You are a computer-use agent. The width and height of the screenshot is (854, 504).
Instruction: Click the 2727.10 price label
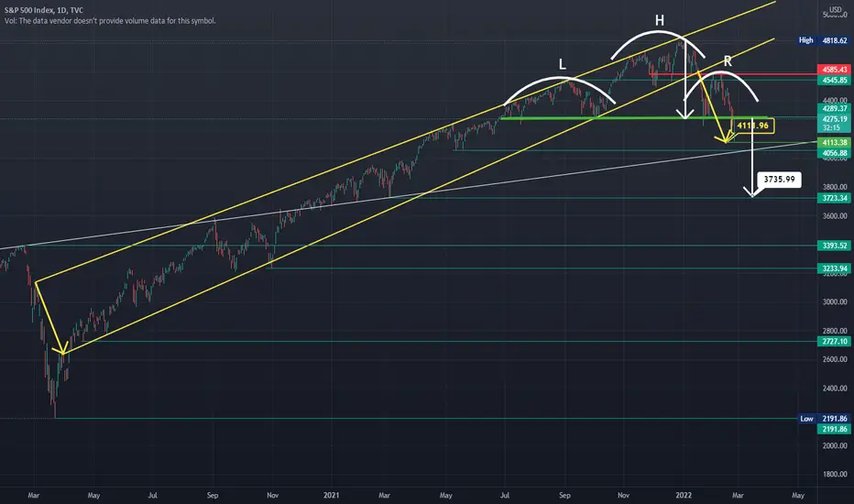click(x=835, y=342)
